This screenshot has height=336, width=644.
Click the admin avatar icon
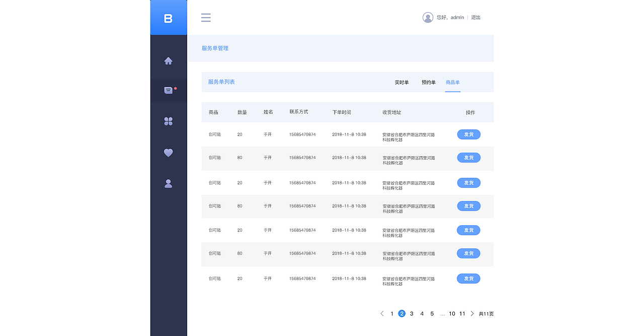428,18
